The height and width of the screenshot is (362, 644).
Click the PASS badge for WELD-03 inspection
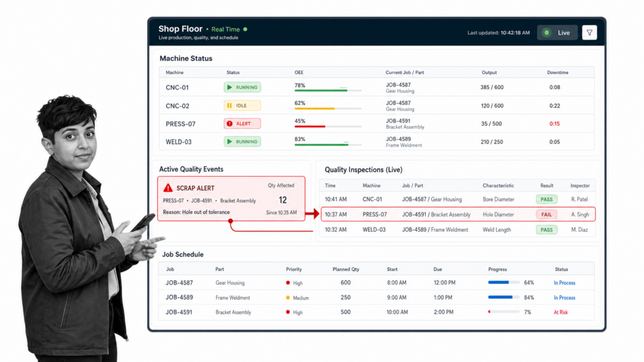[x=547, y=230]
